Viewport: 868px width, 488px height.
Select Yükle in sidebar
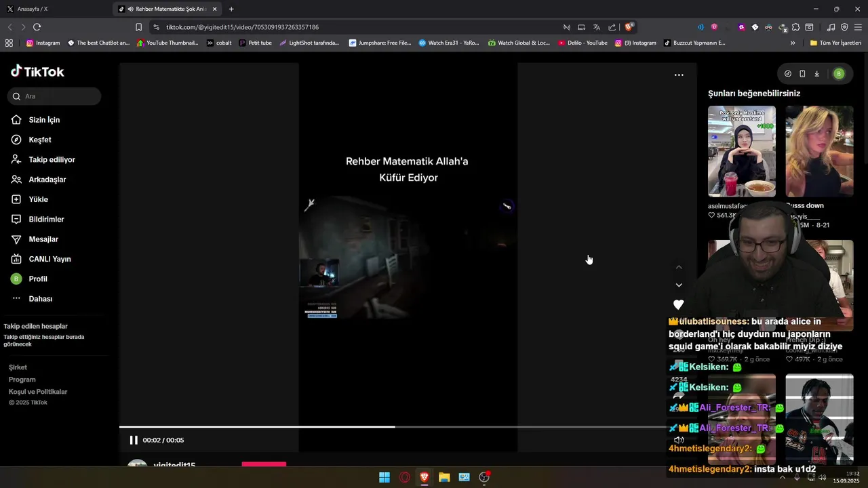(x=29, y=199)
